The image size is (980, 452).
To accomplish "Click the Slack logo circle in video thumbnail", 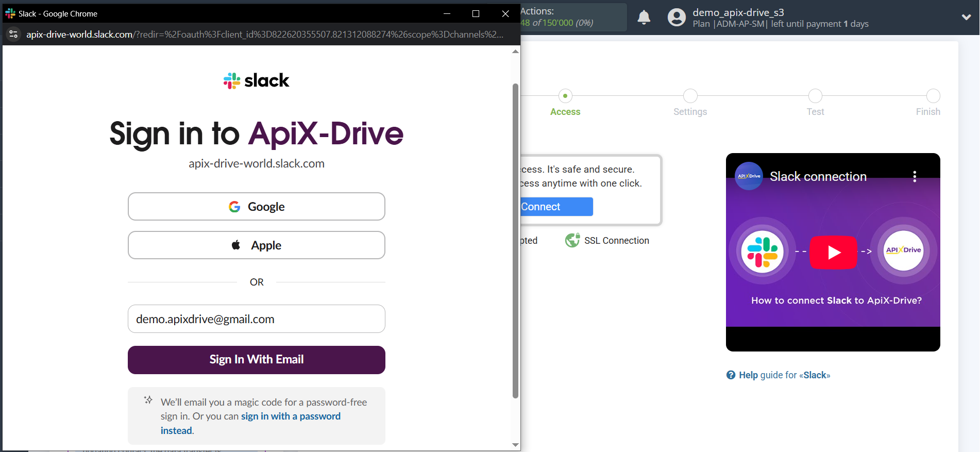I will (x=763, y=252).
